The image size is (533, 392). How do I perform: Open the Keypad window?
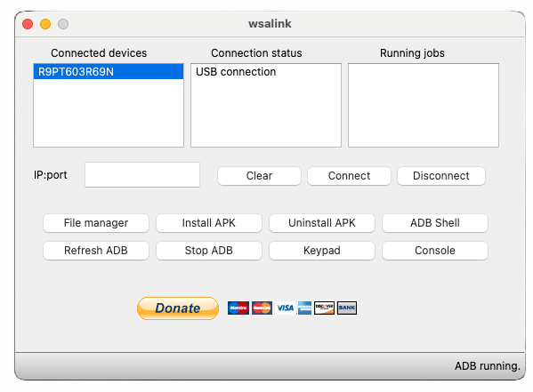pos(322,251)
